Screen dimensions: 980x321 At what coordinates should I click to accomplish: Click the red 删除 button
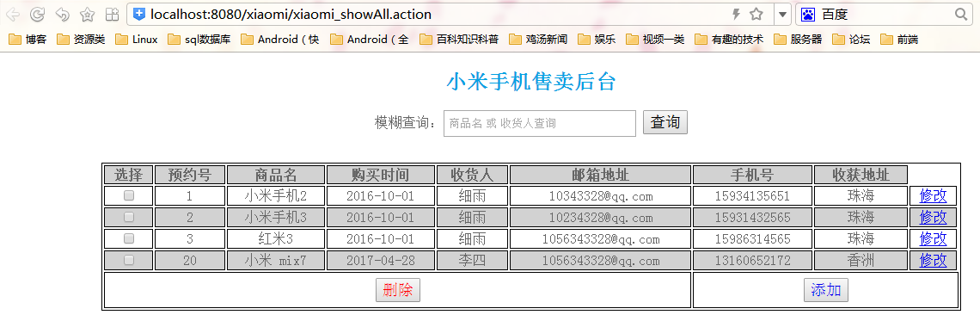coord(398,290)
